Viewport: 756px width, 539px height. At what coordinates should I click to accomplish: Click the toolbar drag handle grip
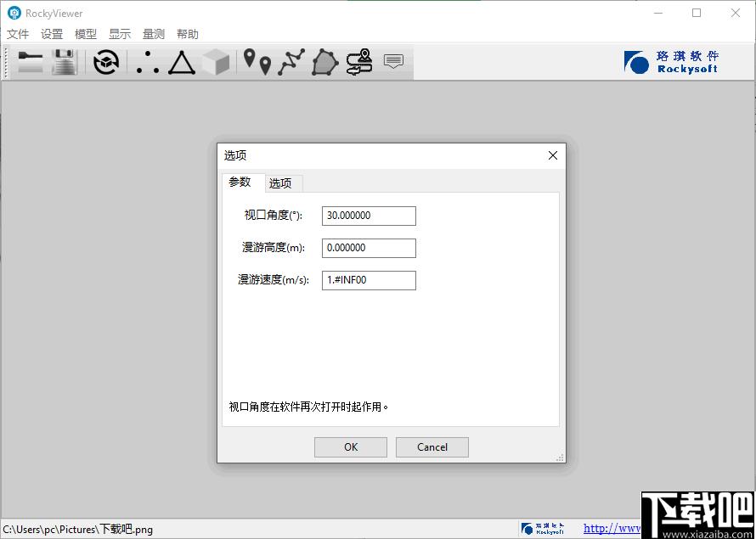coord(5,62)
